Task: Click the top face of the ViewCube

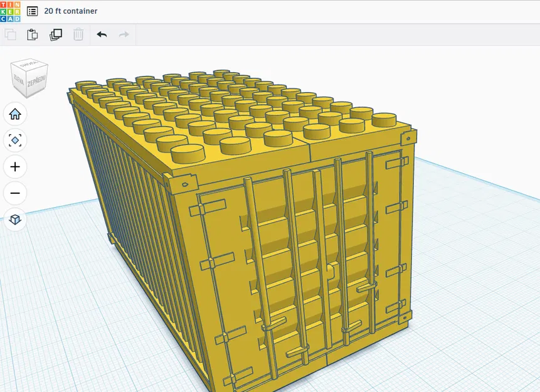Action: pos(29,66)
